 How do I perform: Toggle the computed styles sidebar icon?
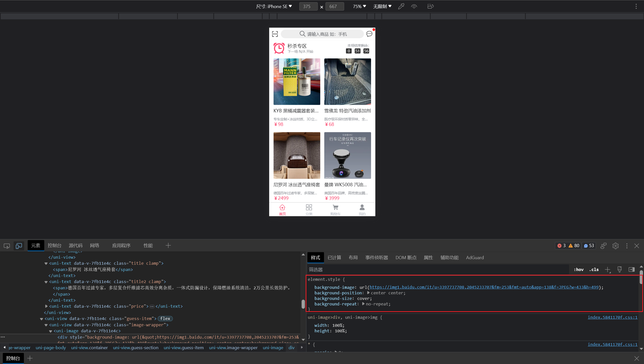(x=631, y=269)
